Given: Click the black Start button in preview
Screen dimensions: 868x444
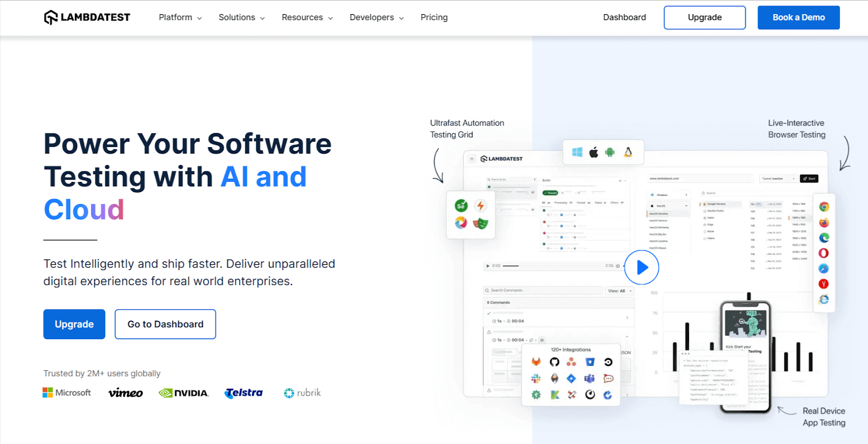Looking at the screenshot, I should click(809, 179).
